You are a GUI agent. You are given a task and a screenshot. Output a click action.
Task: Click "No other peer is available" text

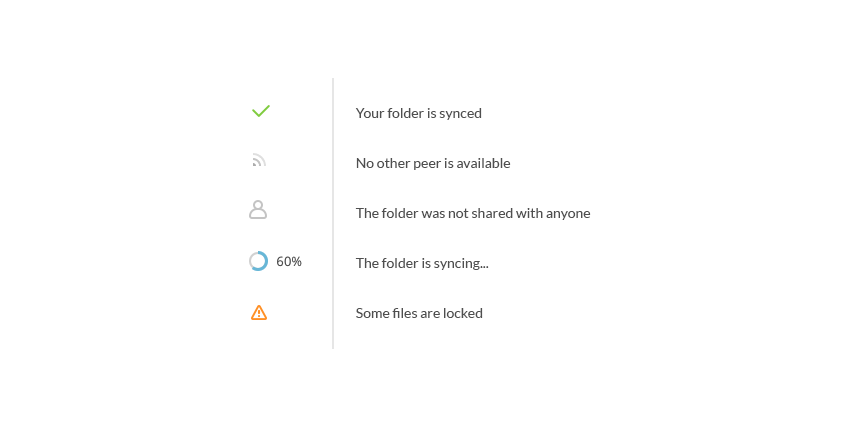click(x=432, y=163)
